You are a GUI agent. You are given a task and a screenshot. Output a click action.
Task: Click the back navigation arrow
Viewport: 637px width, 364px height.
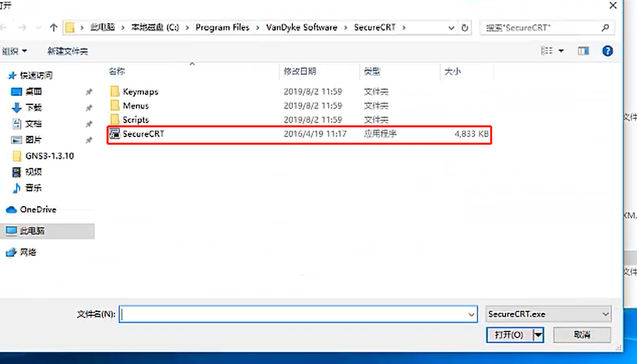pyautogui.click(x=3, y=28)
